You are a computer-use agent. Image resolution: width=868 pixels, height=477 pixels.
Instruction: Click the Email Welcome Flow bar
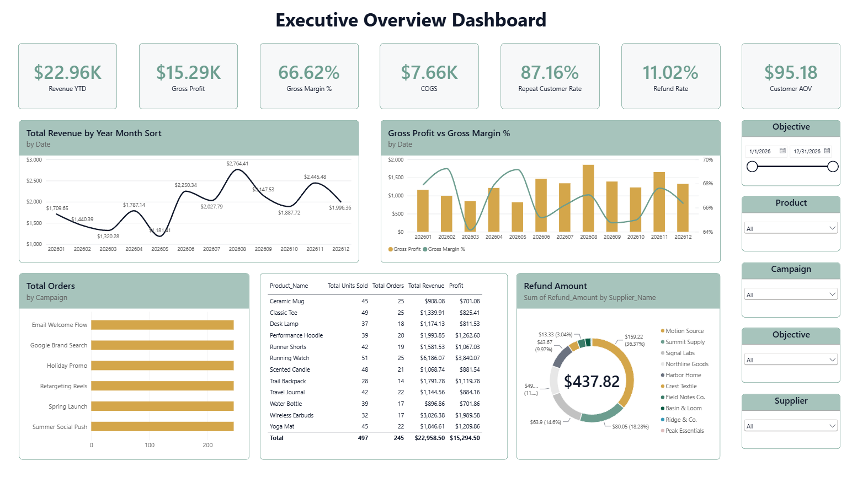point(163,325)
